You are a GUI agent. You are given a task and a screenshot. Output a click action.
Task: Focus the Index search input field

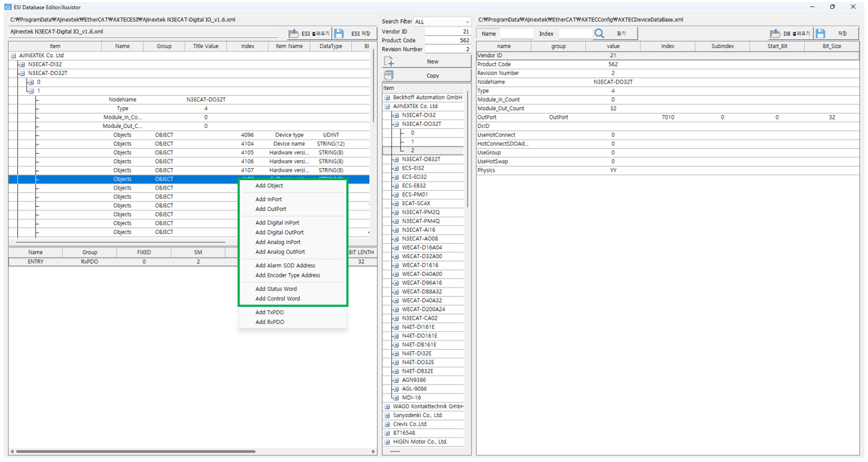pos(575,34)
